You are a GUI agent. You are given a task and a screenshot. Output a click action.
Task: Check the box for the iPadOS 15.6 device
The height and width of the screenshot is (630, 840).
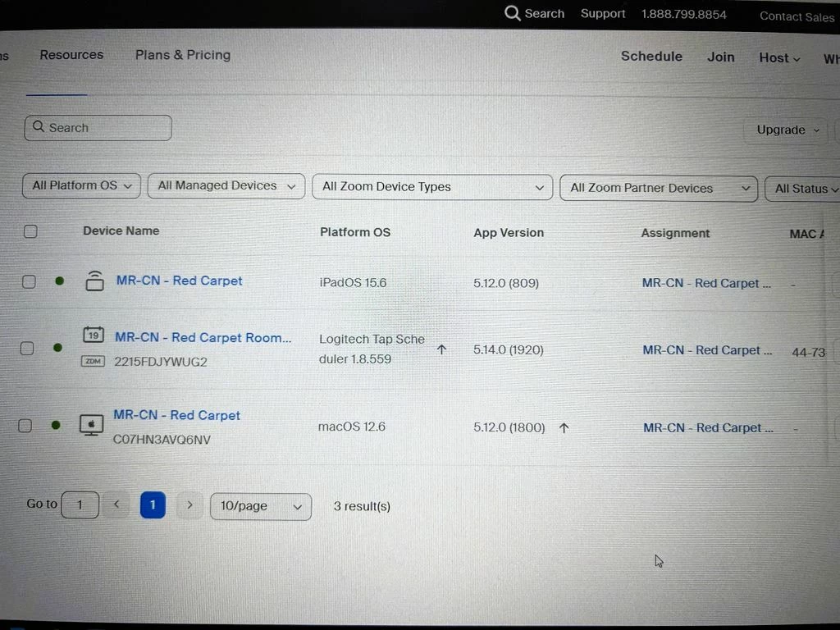pyautogui.click(x=29, y=281)
